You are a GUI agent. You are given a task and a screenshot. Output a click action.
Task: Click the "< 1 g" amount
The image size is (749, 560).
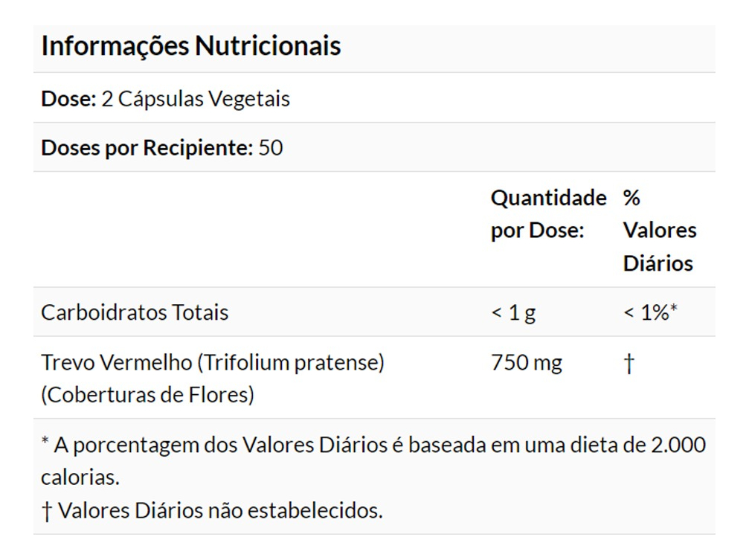click(x=513, y=313)
